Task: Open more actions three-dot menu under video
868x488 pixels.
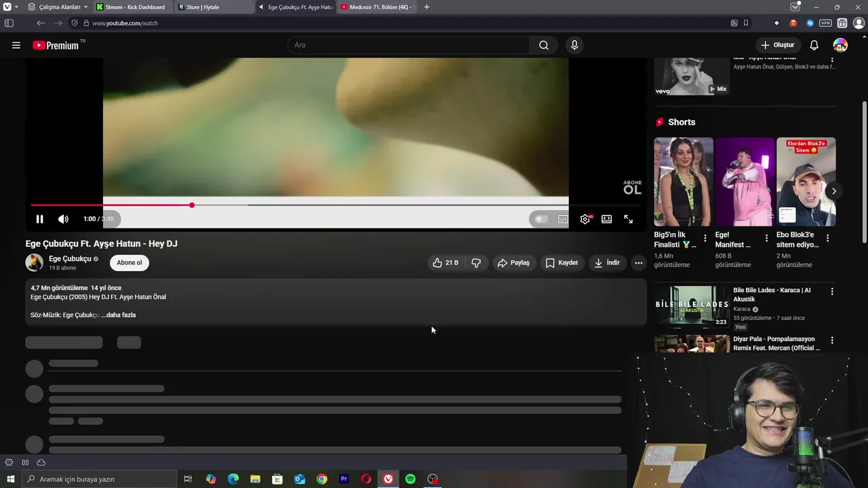Action: coord(638,263)
